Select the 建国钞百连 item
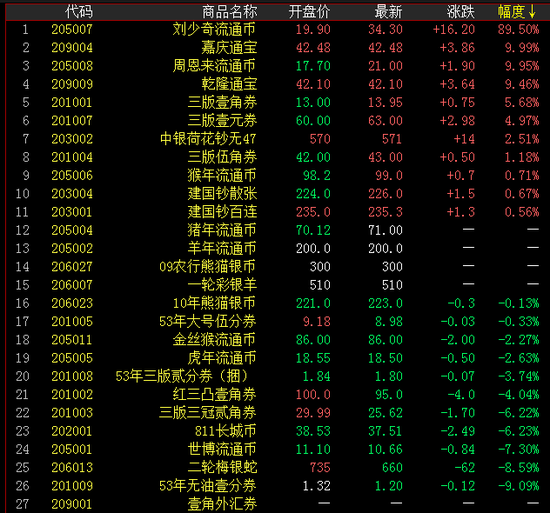This screenshot has height=513, width=550. coord(222,212)
